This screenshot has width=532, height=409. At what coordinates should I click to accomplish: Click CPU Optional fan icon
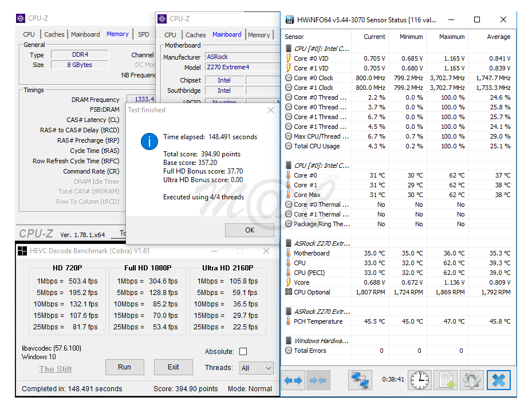[289, 292]
